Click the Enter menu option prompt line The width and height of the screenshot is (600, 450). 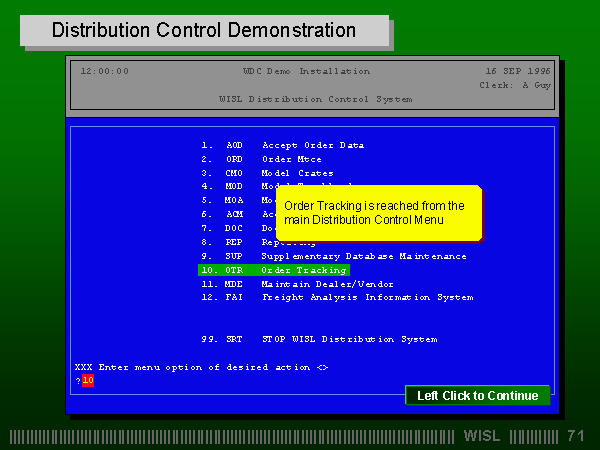202,367
